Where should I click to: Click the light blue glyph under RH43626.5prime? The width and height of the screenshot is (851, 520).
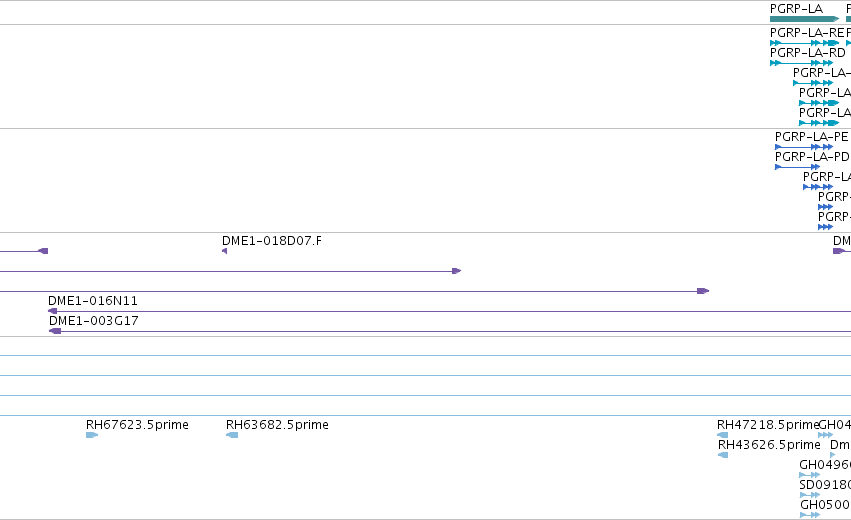point(723,455)
